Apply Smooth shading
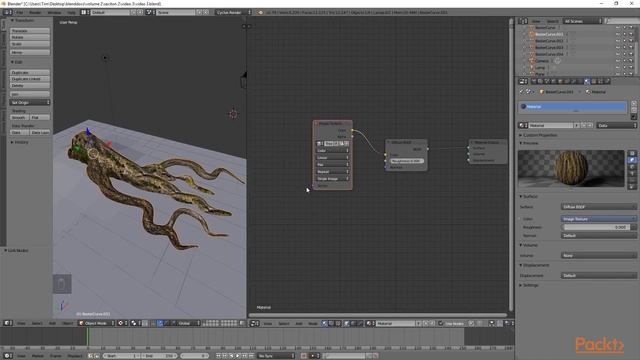 pos(19,118)
